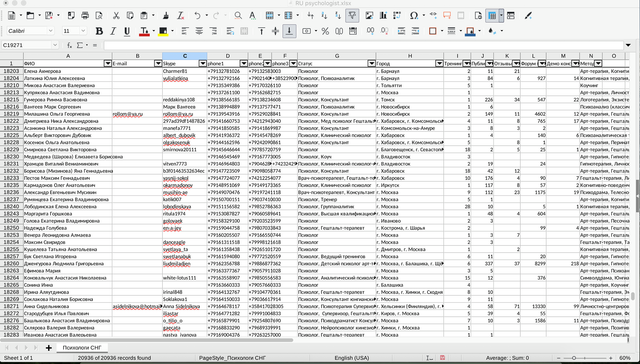Image resolution: width=640 pixels, height=364 pixels.
Task: Click cell Пестов Максим Геннадьевич
Action: pos(68,178)
